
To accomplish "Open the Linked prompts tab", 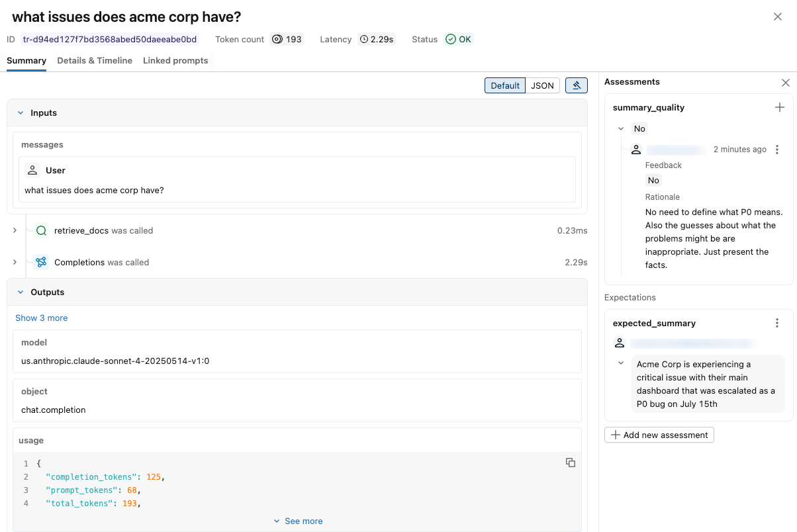I will [175, 60].
